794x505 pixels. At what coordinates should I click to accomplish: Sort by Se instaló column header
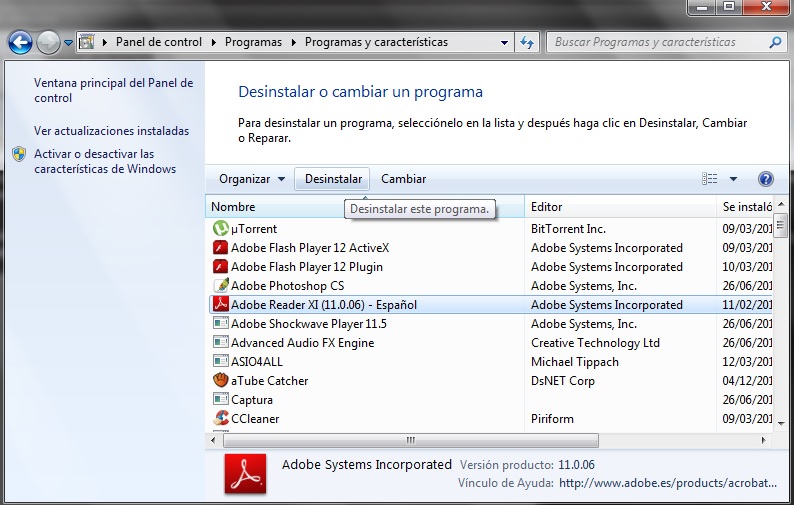[x=745, y=207]
